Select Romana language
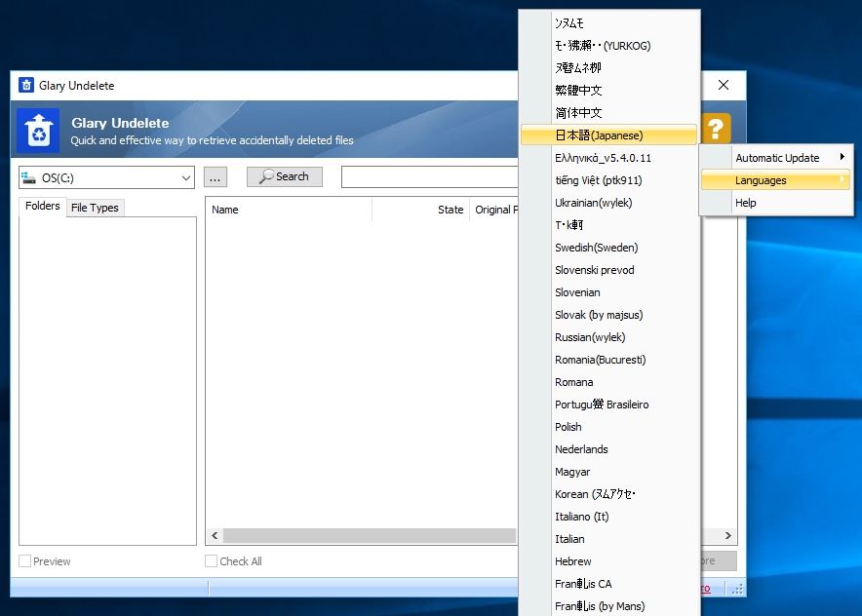This screenshot has width=862, height=616. pyautogui.click(x=609, y=382)
